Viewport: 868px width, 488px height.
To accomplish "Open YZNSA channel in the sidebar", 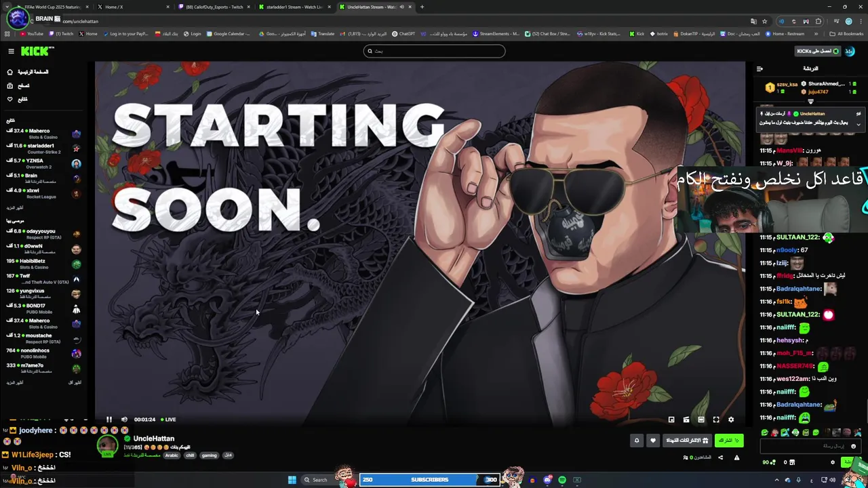I will click(43, 163).
